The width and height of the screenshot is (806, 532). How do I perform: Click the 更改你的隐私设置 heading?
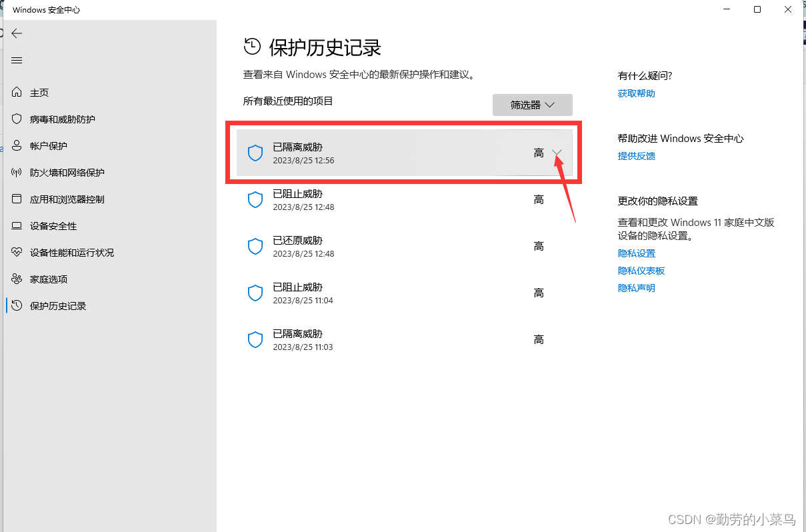tap(657, 201)
